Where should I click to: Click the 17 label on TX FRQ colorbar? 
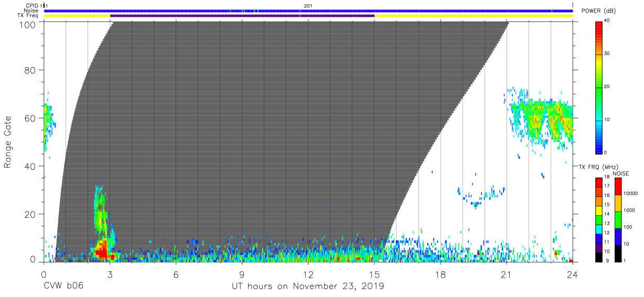[607, 186]
